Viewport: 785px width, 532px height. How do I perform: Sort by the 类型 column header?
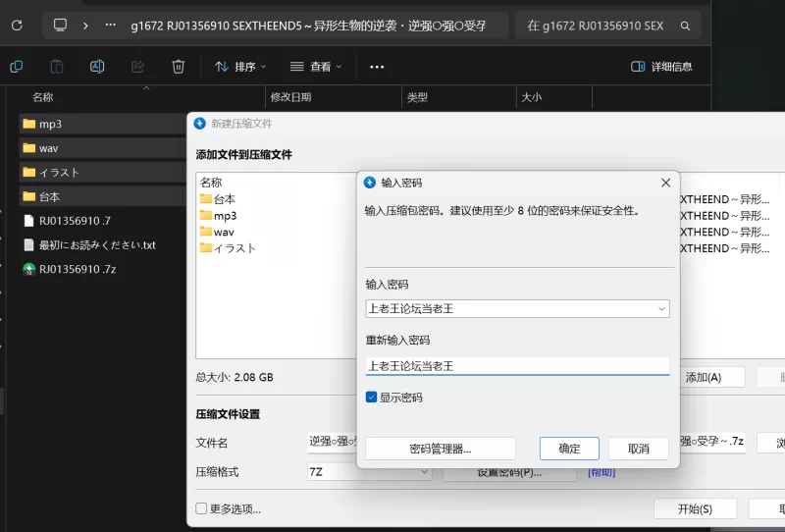pos(418,97)
